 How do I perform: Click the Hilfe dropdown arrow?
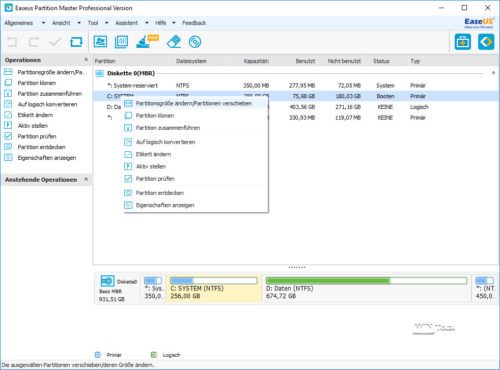coord(174,23)
